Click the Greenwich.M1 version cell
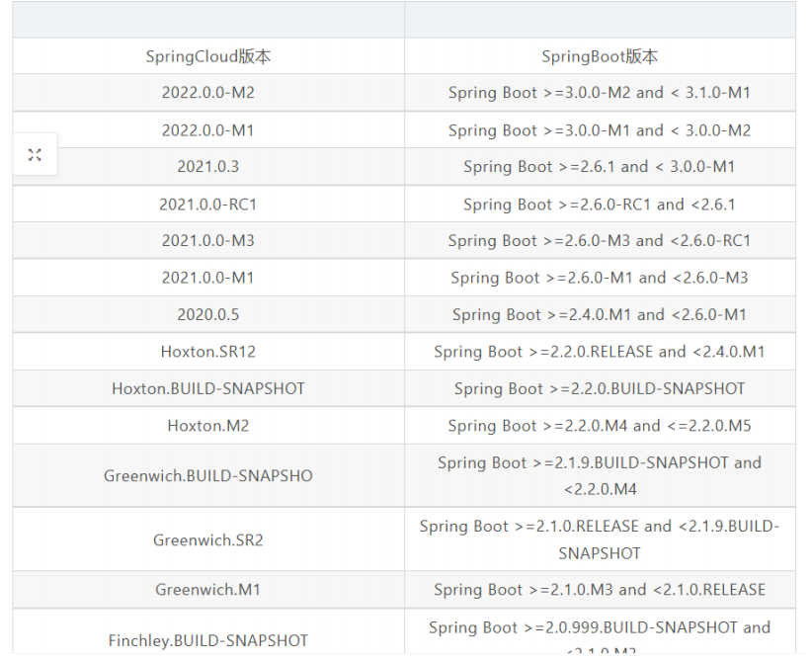 tap(208, 590)
